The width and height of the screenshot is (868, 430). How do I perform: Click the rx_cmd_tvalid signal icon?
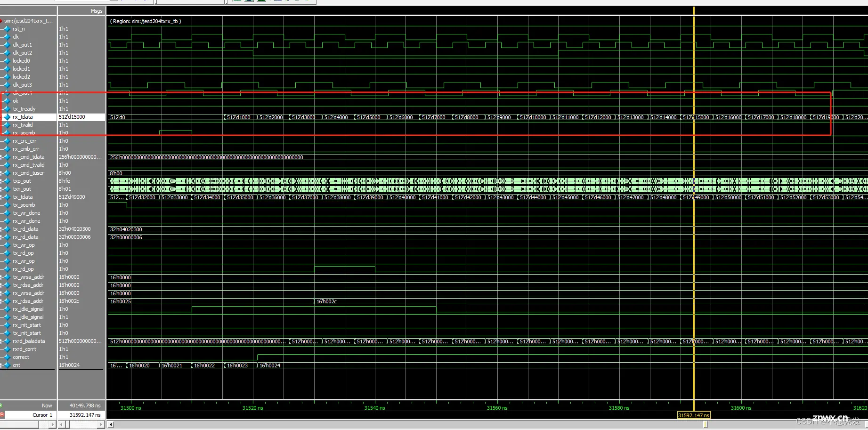click(x=7, y=165)
